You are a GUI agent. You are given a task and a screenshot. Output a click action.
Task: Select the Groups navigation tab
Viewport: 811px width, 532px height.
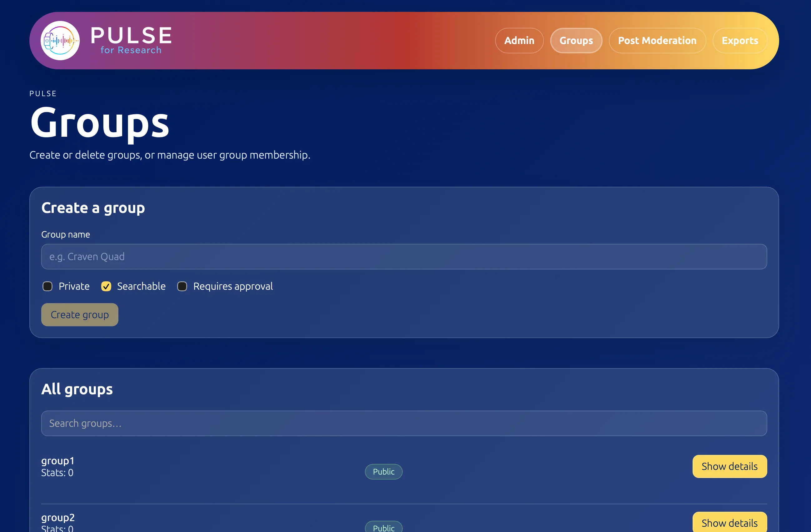[576, 41]
